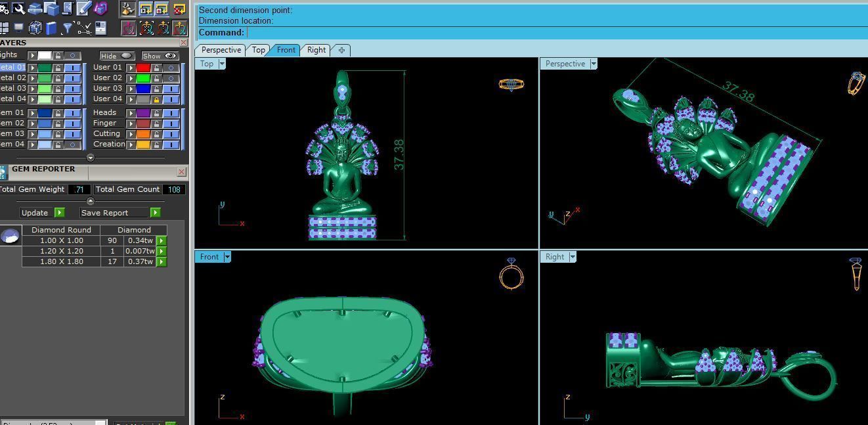The width and height of the screenshot is (868, 425).
Task: Click the funnel selection filter icon
Action: click(x=67, y=28)
